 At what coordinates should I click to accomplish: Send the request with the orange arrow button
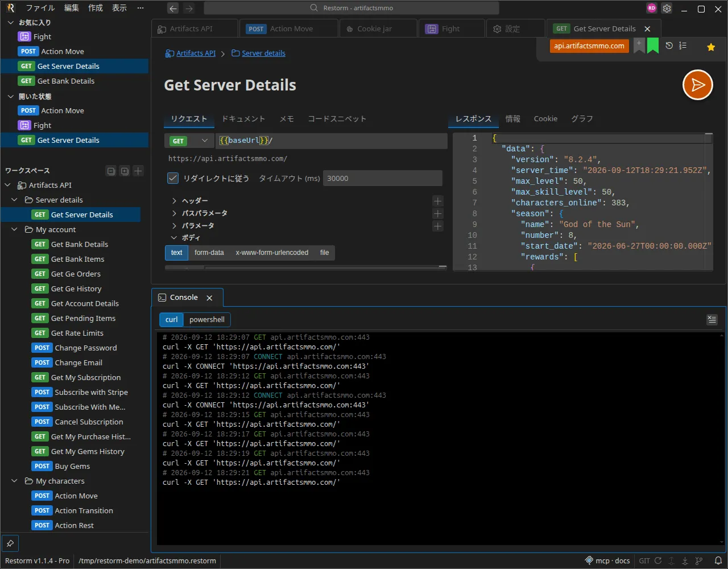pos(697,85)
